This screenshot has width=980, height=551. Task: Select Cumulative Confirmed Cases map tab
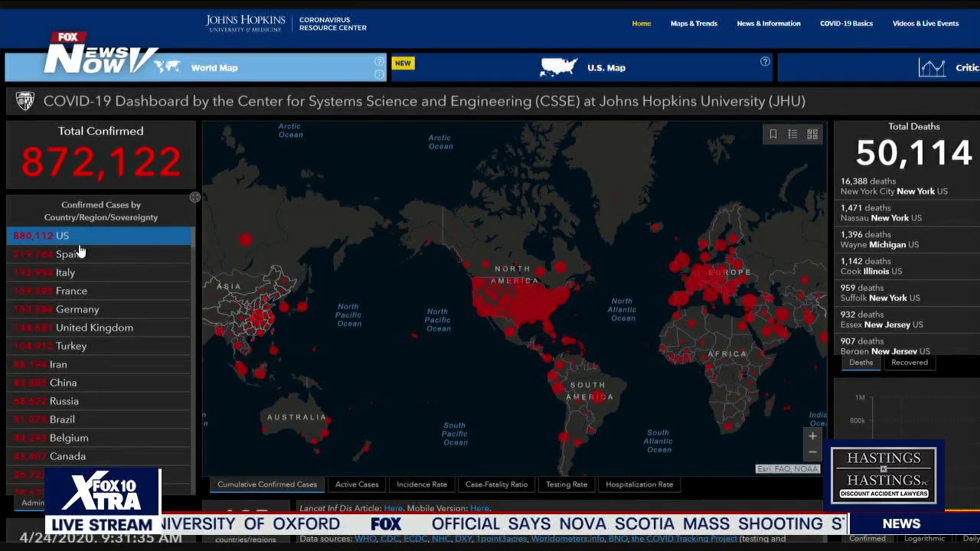[267, 484]
